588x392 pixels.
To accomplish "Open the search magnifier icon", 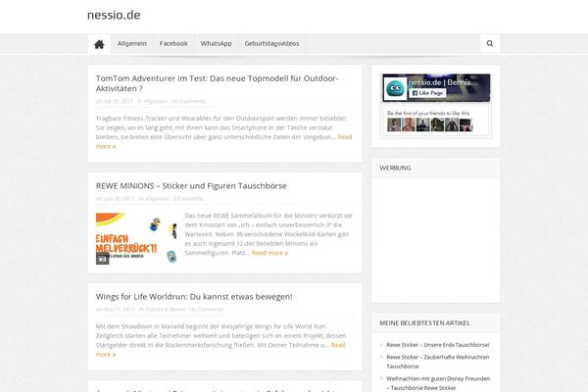I will (490, 43).
